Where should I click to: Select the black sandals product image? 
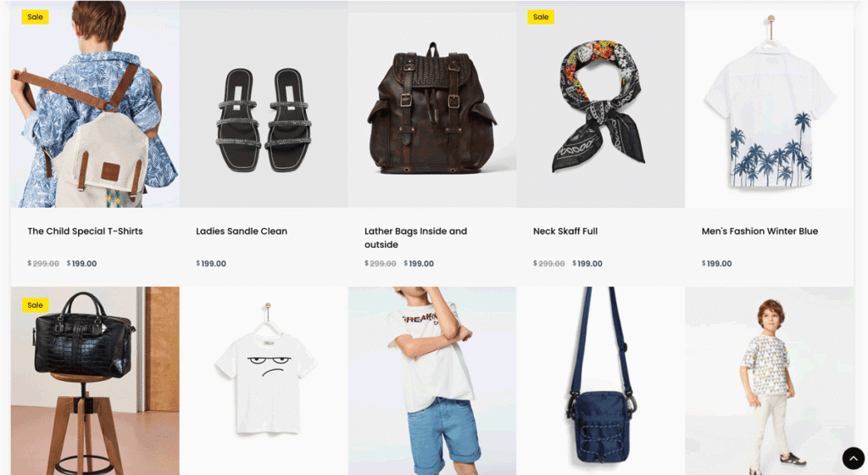tap(264, 104)
